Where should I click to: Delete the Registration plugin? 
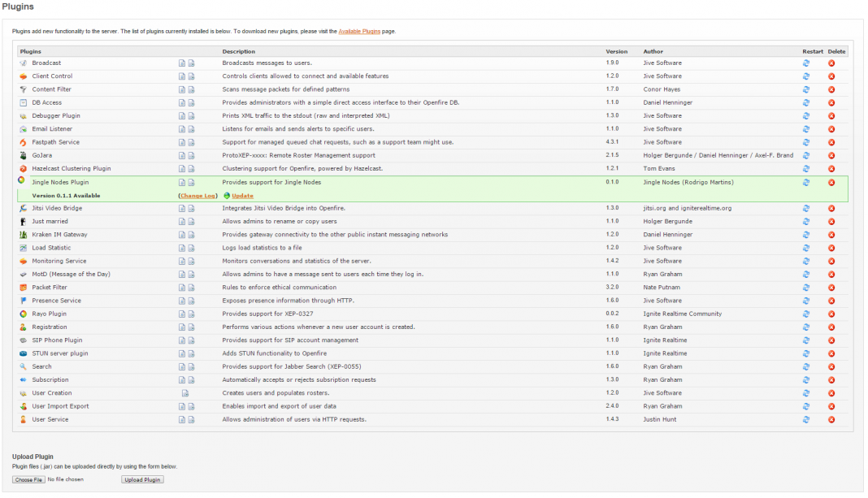pos(831,327)
